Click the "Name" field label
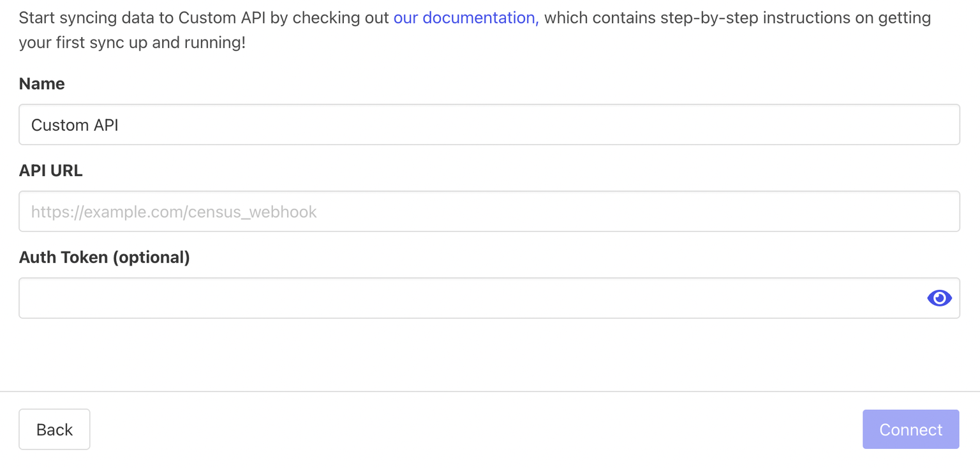 coord(42,84)
